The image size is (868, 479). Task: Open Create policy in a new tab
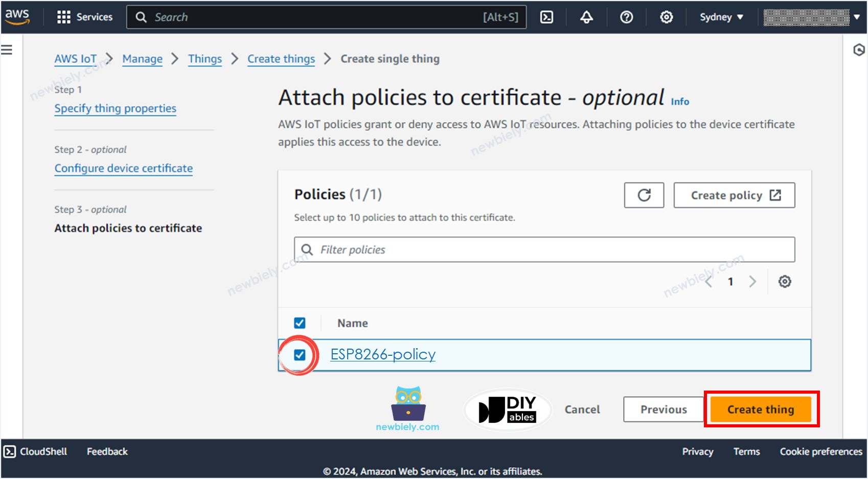click(734, 195)
